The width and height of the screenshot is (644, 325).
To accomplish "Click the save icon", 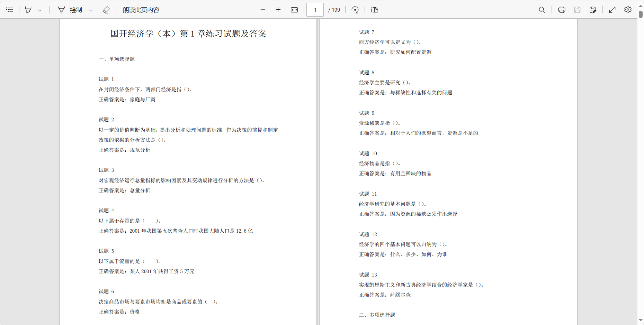I will [x=577, y=10].
